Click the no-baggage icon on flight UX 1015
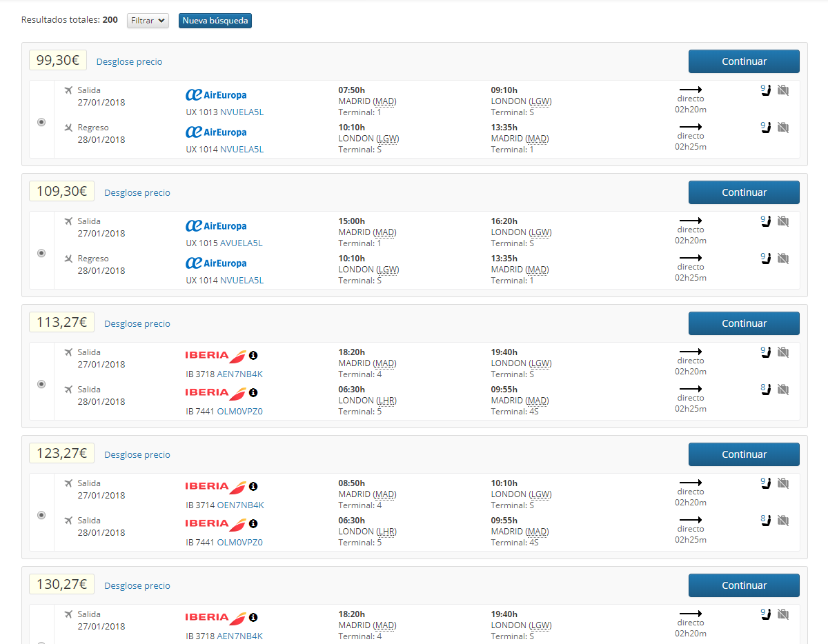The image size is (828, 644). point(783,221)
